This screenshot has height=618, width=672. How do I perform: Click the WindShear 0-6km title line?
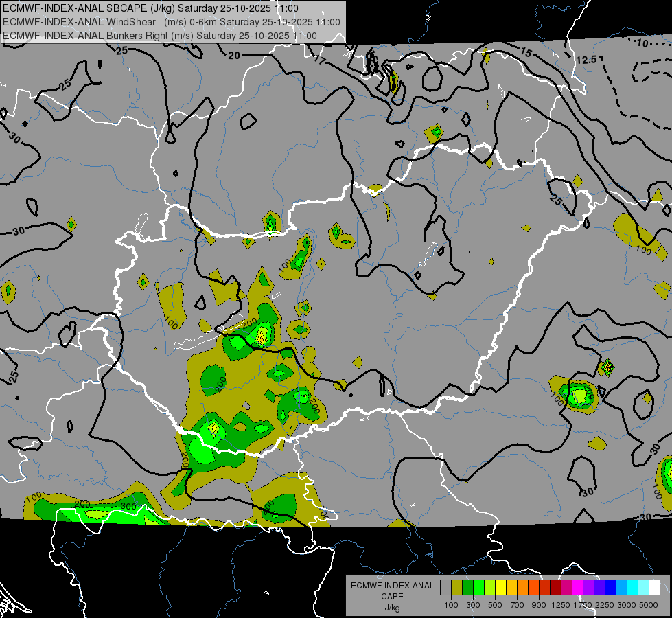172,22
